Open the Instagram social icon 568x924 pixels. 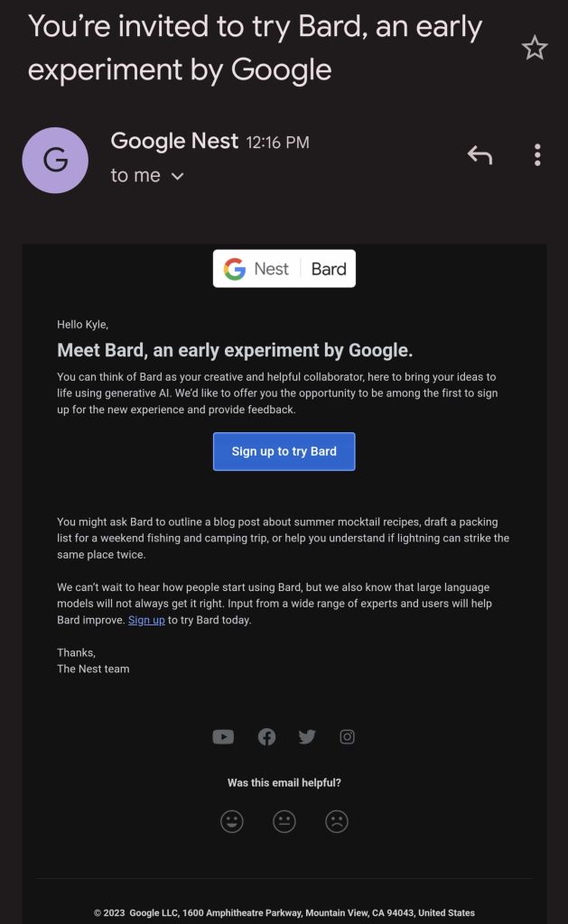(x=347, y=737)
